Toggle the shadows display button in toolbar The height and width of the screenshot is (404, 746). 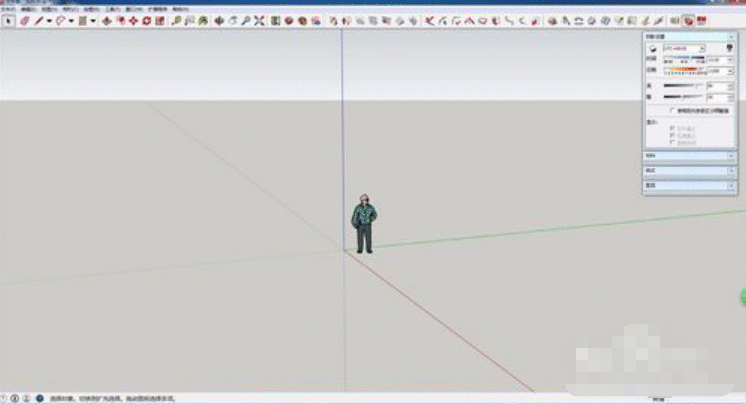point(689,20)
